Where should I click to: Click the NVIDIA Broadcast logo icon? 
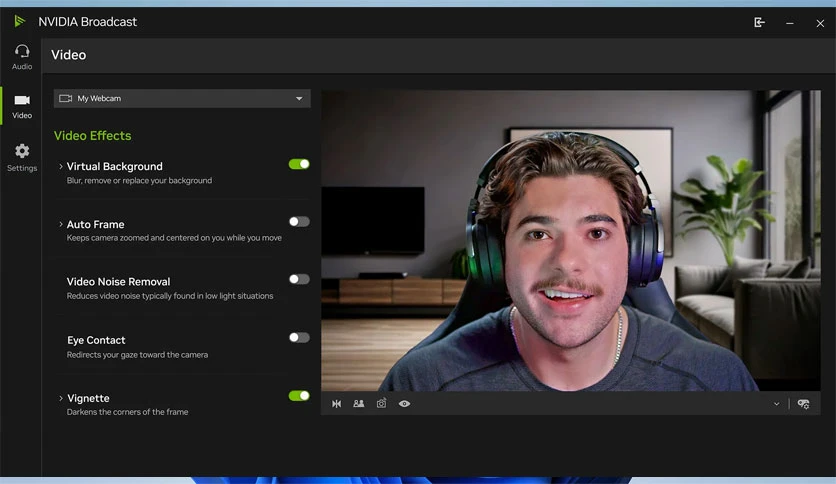(x=20, y=21)
